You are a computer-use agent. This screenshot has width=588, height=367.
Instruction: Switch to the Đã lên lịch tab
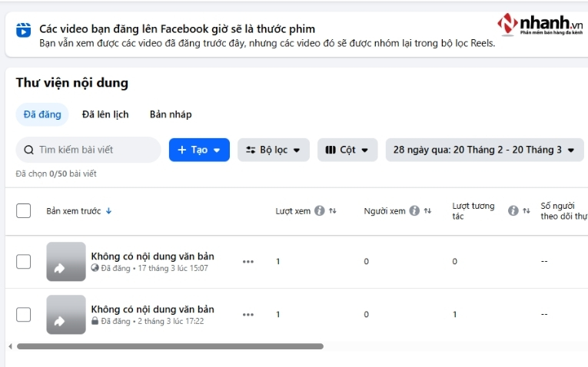click(x=105, y=114)
